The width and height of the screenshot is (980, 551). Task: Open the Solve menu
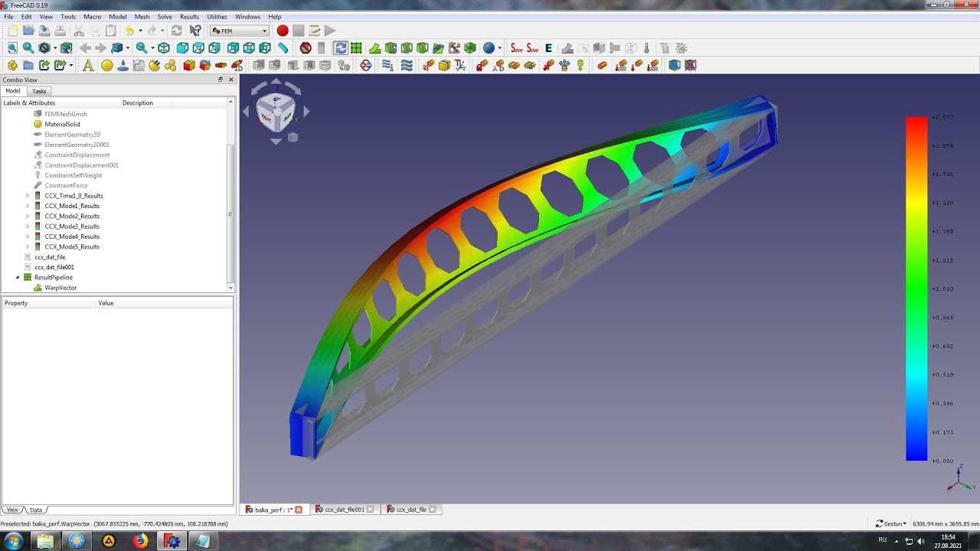click(x=165, y=16)
